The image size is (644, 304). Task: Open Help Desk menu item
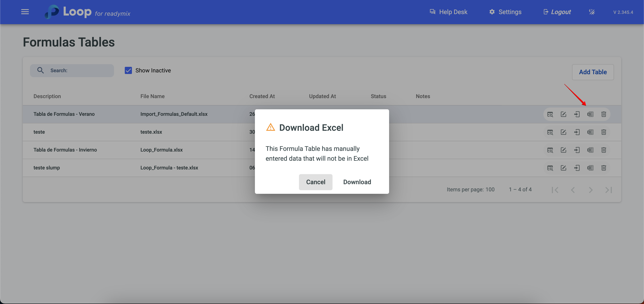(x=448, y=12)
